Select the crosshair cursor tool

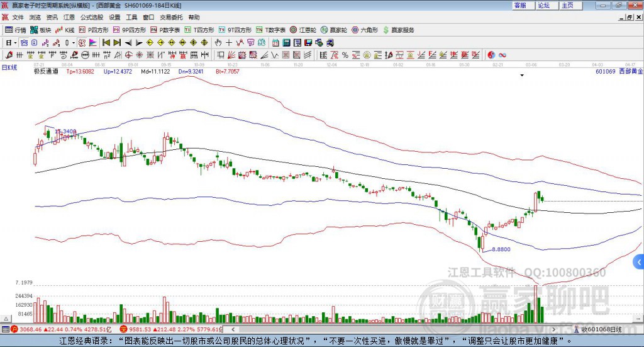tap(229, 43)
